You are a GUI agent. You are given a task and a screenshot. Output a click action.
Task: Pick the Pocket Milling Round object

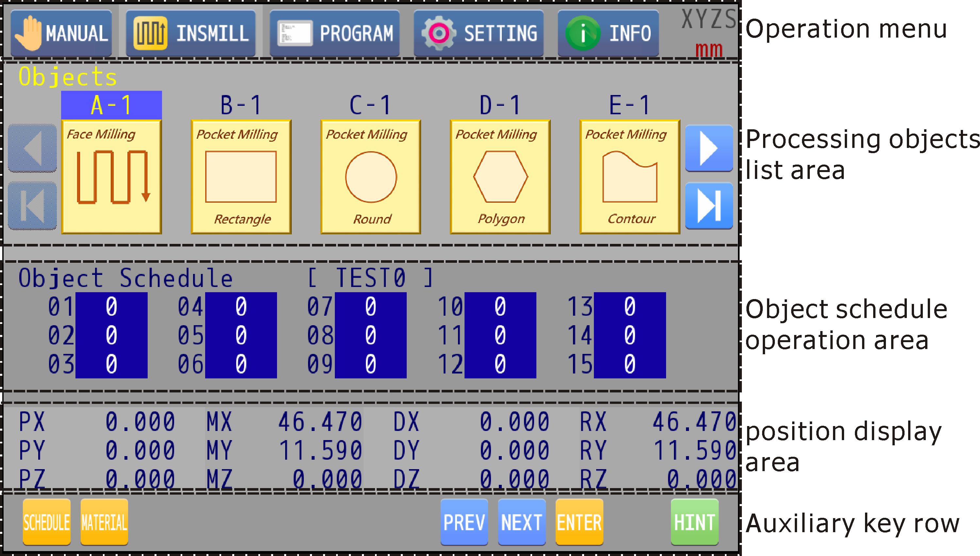pos(370,176)
